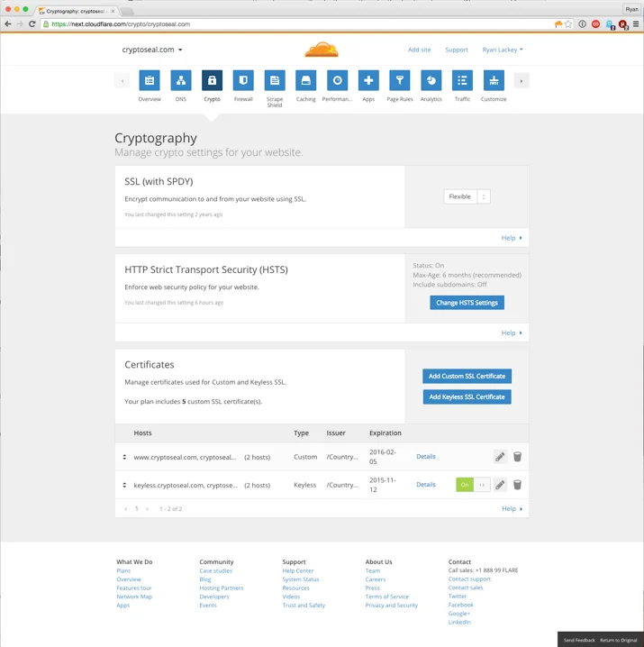Click the Hosts column header
The image size is (644, 647).
coord(142,433)
